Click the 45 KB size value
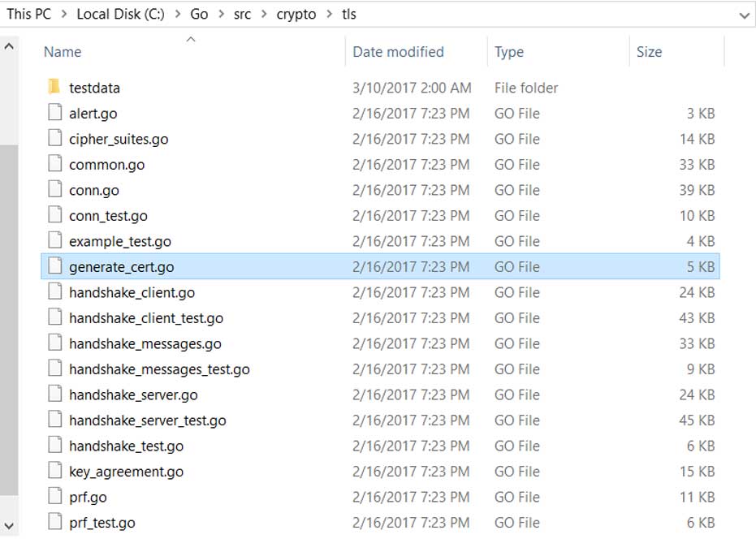 pyautogui.click(x=697, y=420)
